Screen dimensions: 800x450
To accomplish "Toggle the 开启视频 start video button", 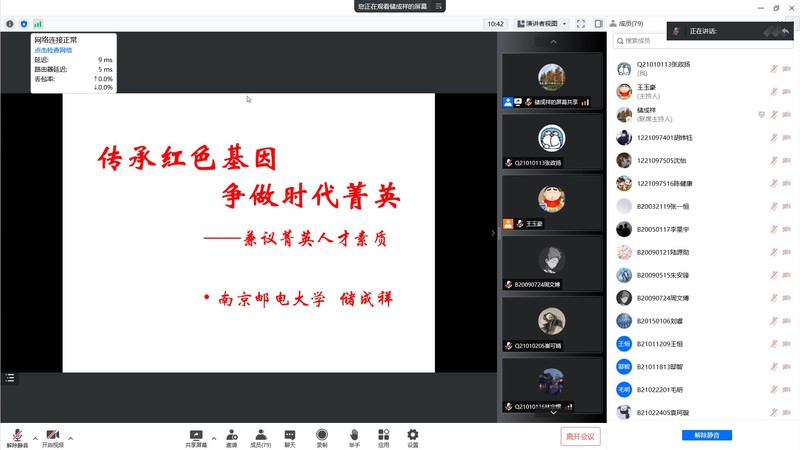I will (x=53, y=437).
